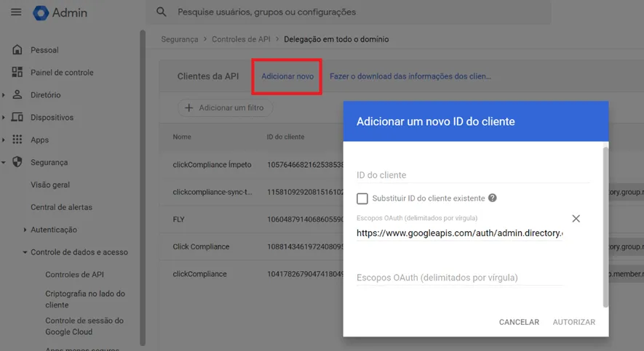Click the Apps grid icon
The image size is (644, 351).
click(17, 140)
